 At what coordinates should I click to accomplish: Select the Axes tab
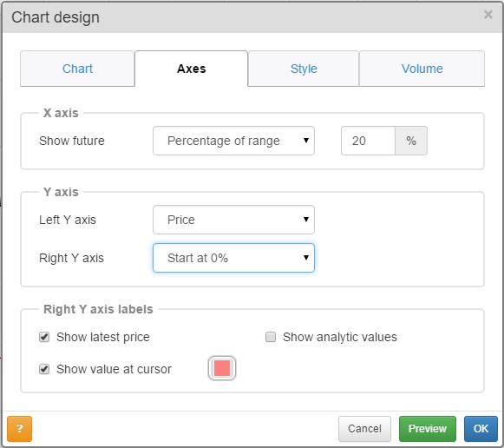191,69
